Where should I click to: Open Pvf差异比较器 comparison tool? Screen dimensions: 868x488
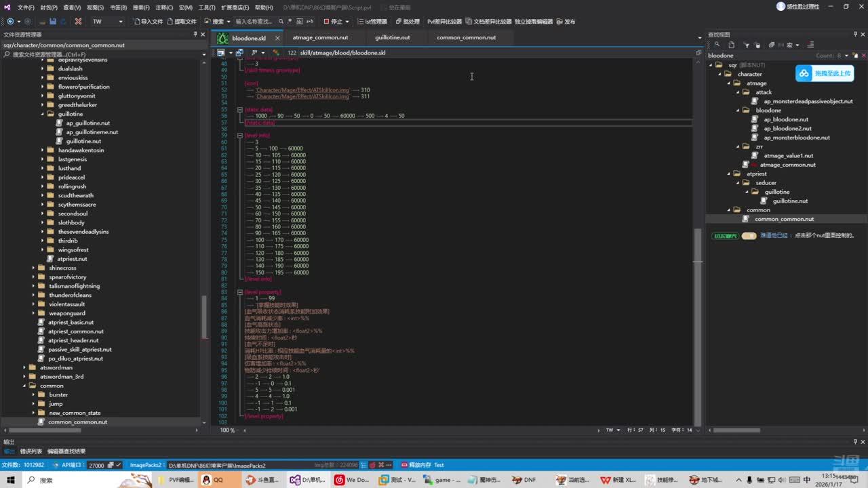point(444,21)
